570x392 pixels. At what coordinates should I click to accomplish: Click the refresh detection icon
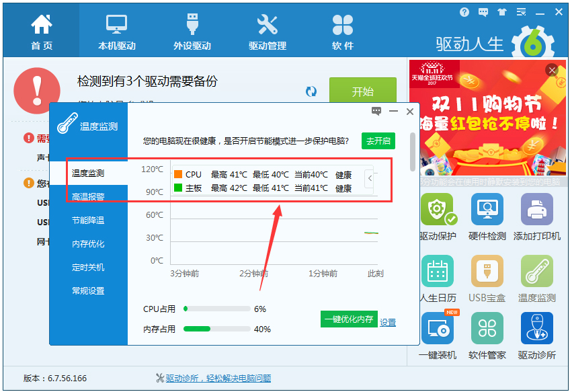pyautogui.click(x=311, y=91)
